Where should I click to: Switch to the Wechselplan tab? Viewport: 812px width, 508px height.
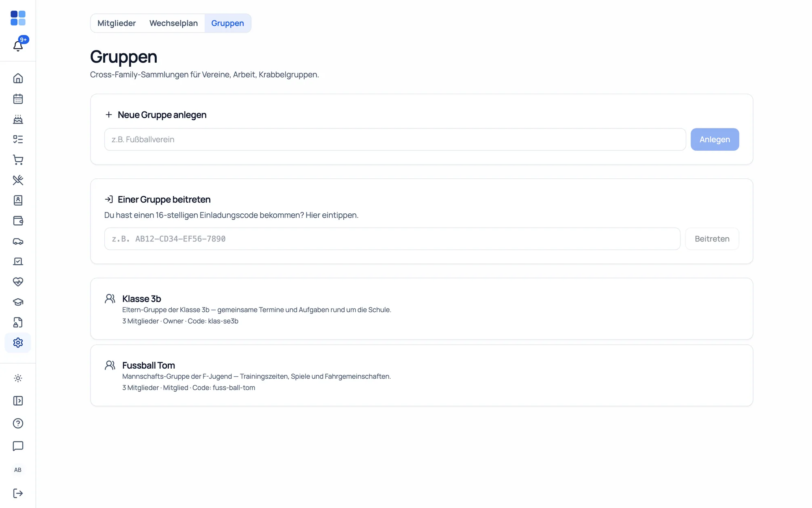tap(173, 23)
